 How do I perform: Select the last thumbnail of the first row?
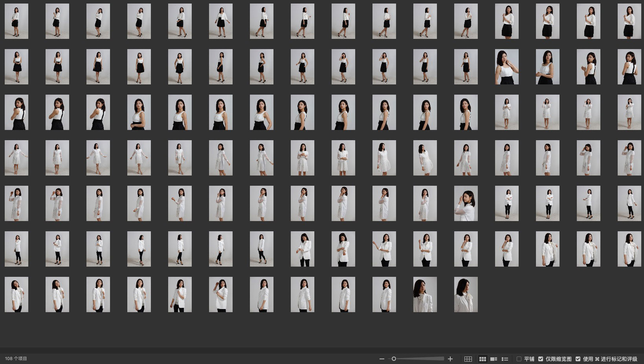[629, 21]
